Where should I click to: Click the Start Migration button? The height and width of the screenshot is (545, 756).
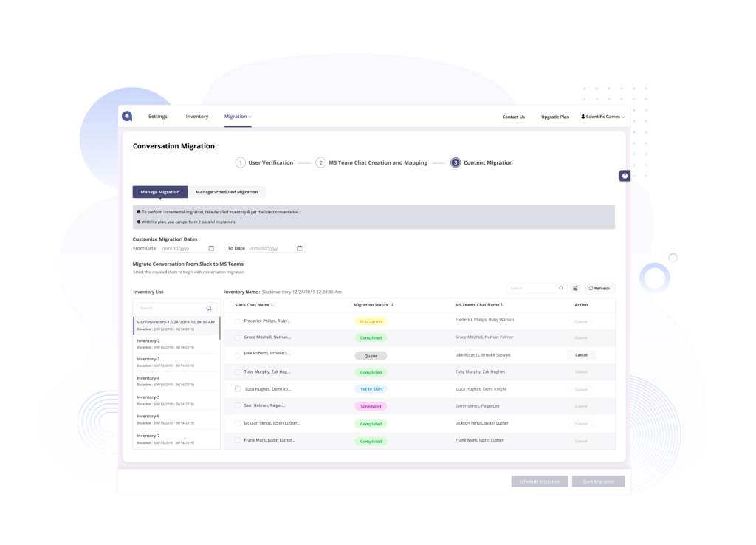click(598, 481)
